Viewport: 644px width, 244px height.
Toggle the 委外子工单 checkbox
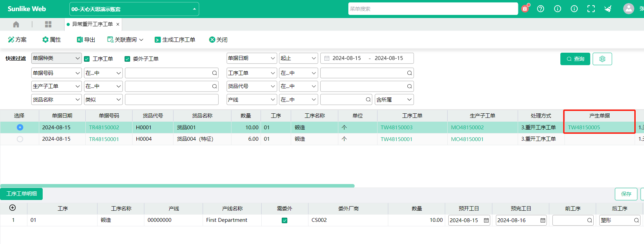tap(127, 59)
